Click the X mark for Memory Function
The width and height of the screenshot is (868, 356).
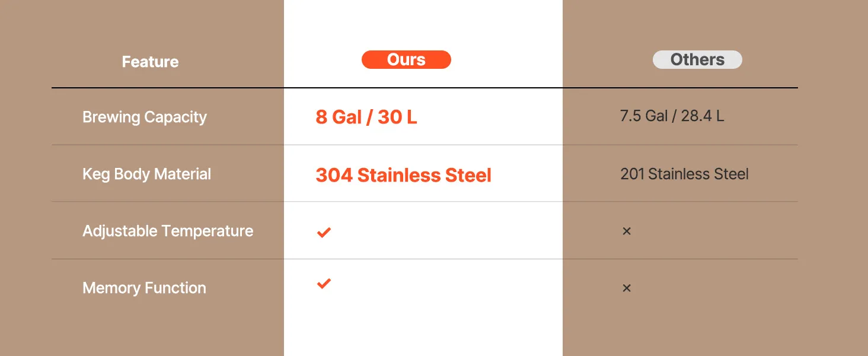click(x=626, y=288)
